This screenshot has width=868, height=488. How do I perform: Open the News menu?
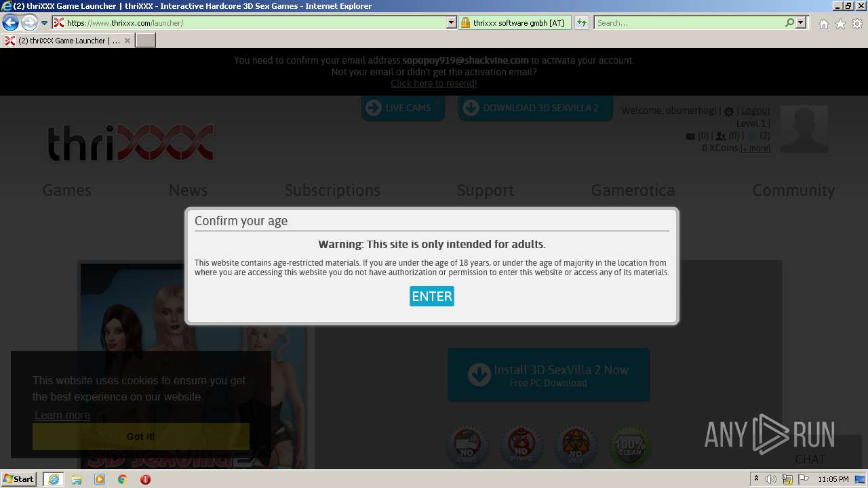click(188, 190)
